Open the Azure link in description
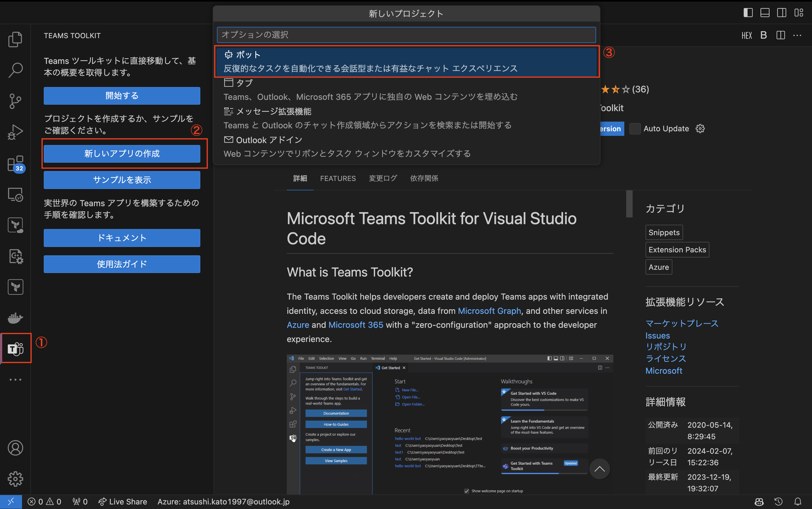Image resolution: width=812 pixels, height=509 pixels. tap(298, 325)
